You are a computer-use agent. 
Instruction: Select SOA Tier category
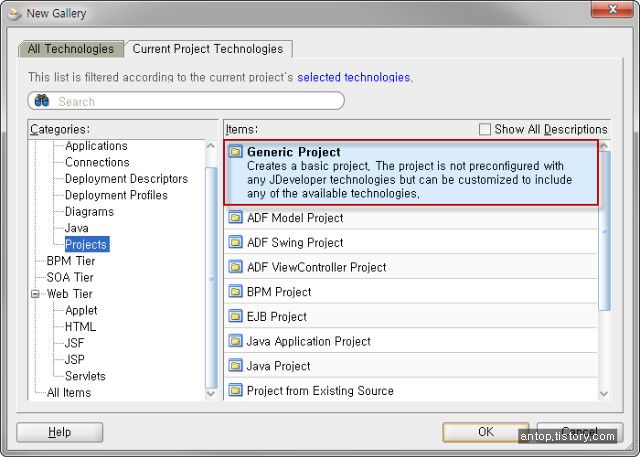[70, 277]
